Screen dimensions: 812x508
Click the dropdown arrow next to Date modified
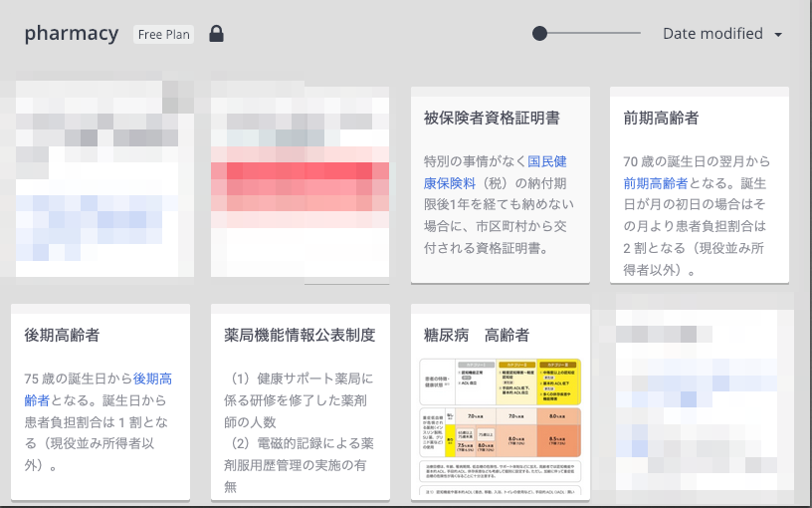click(x=778, y=35)
